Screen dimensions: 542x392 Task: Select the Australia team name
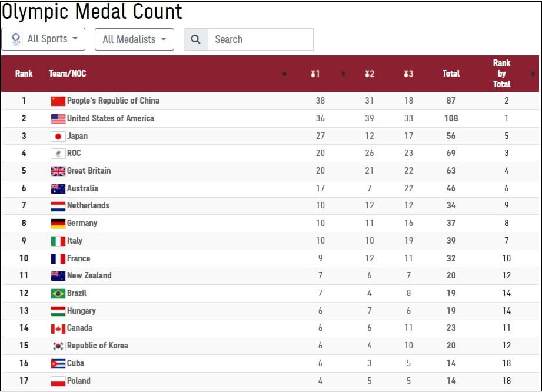click(x=82, y=188)
